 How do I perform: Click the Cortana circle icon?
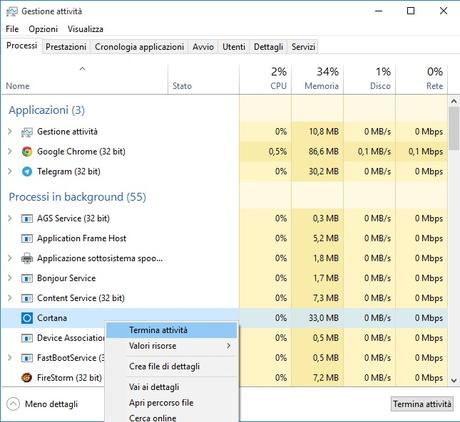(27, 318)
